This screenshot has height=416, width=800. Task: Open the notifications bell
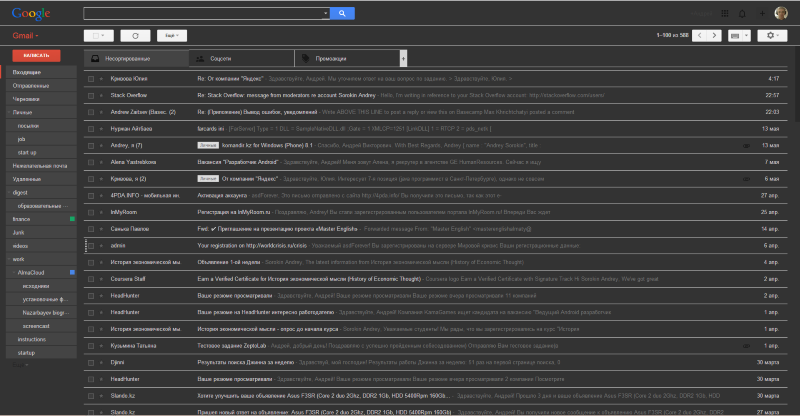[742, 14]
